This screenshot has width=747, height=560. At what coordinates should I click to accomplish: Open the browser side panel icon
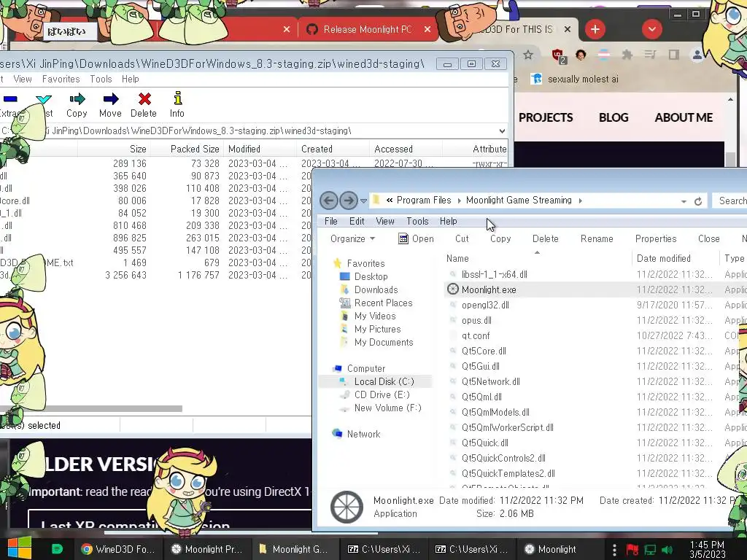pos(673,55)
